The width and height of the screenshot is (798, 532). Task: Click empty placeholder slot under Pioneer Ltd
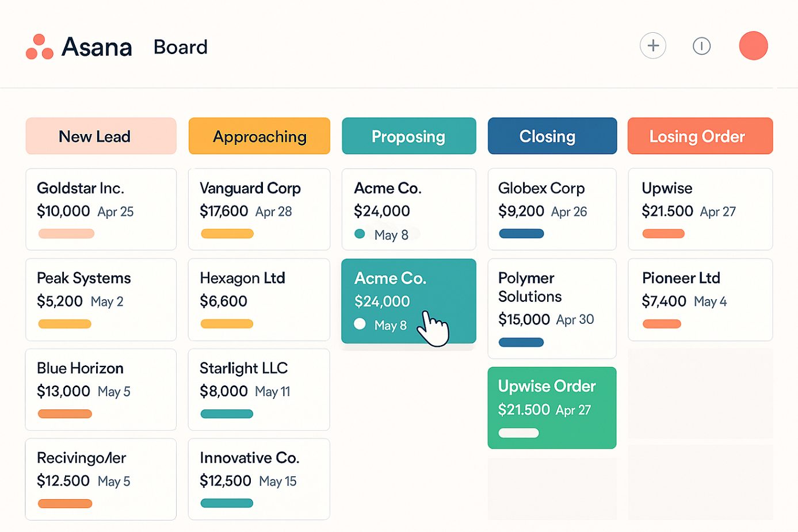click(x=700, y=393)
